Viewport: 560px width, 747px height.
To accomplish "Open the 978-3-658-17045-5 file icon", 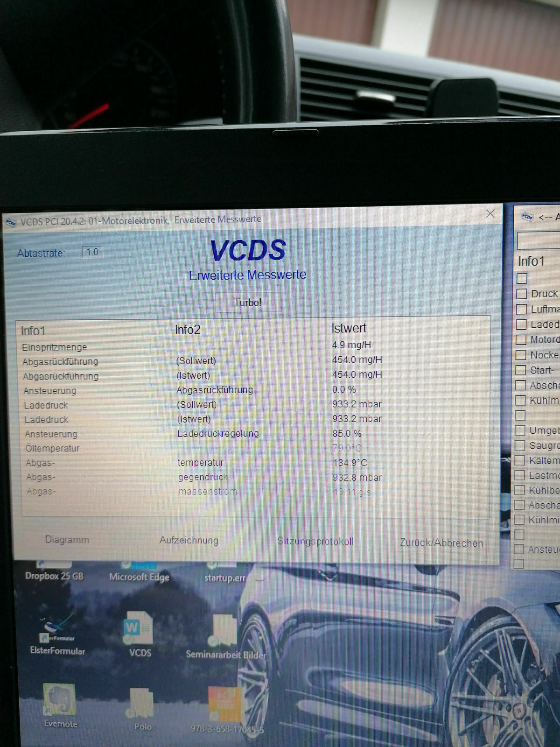I will 226,710.
